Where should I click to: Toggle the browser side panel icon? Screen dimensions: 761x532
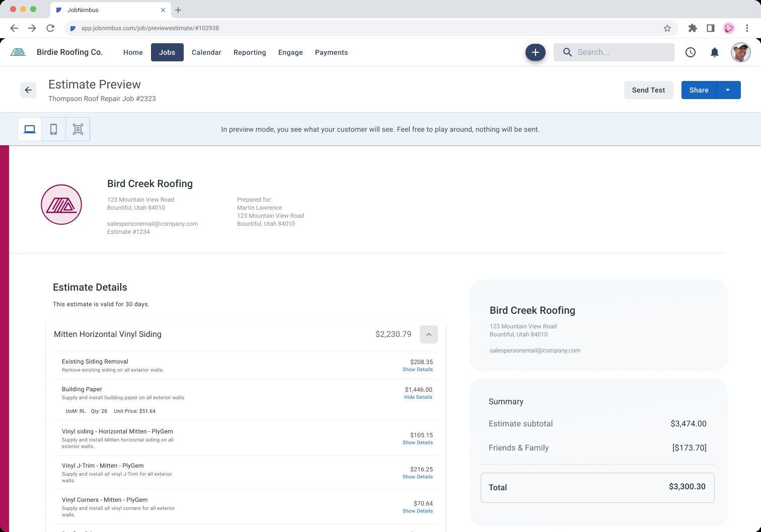point(710,28)
